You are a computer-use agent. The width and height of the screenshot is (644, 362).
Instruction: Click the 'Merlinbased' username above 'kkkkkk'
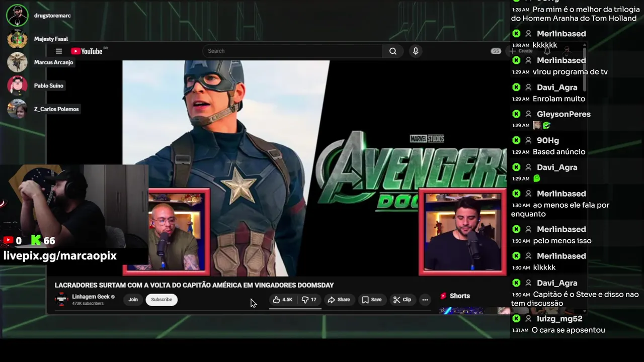561,34
